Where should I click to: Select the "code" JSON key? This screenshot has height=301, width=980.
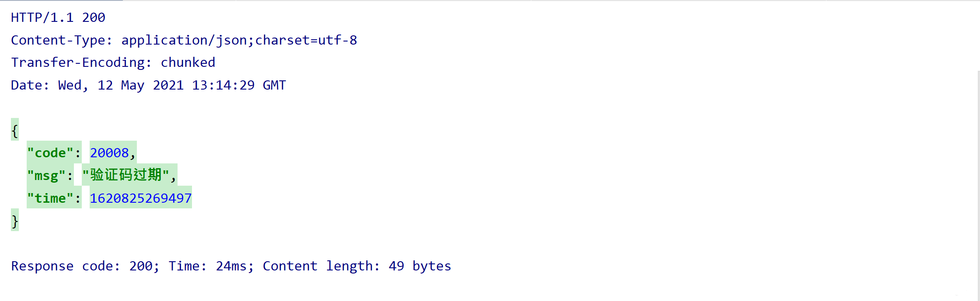coord(50,153)
